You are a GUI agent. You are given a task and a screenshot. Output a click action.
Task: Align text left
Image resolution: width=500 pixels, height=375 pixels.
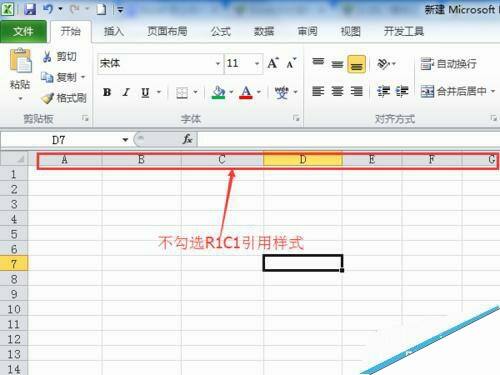[x=318, y=91]
